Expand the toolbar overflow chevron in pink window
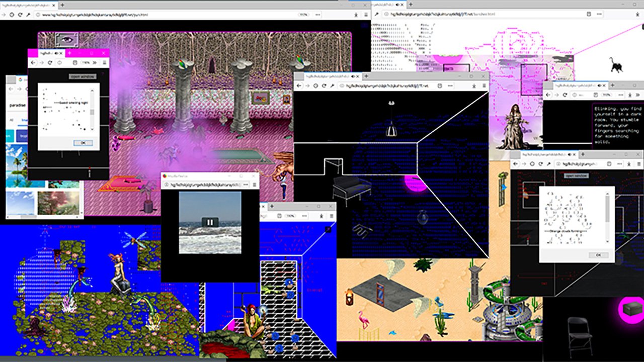Viewport: 644px width, 362px height. [94, 63]
